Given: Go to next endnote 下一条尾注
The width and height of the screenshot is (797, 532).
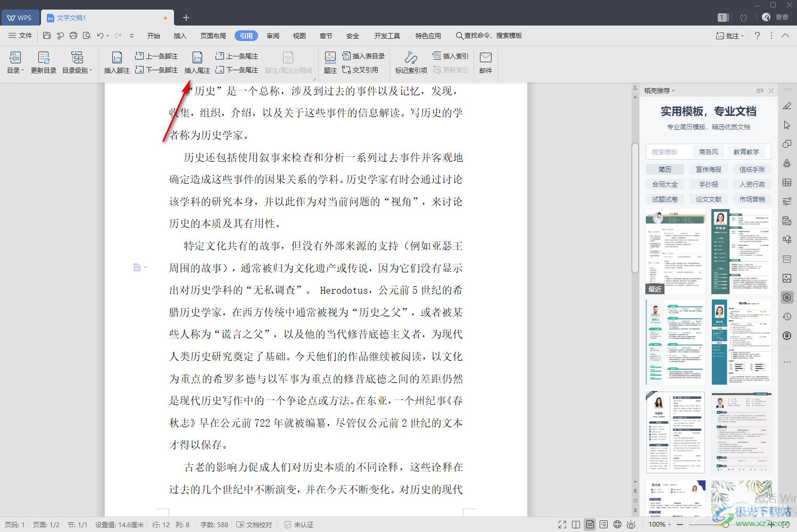Looking at the screenshot, I should coord(237,70).
